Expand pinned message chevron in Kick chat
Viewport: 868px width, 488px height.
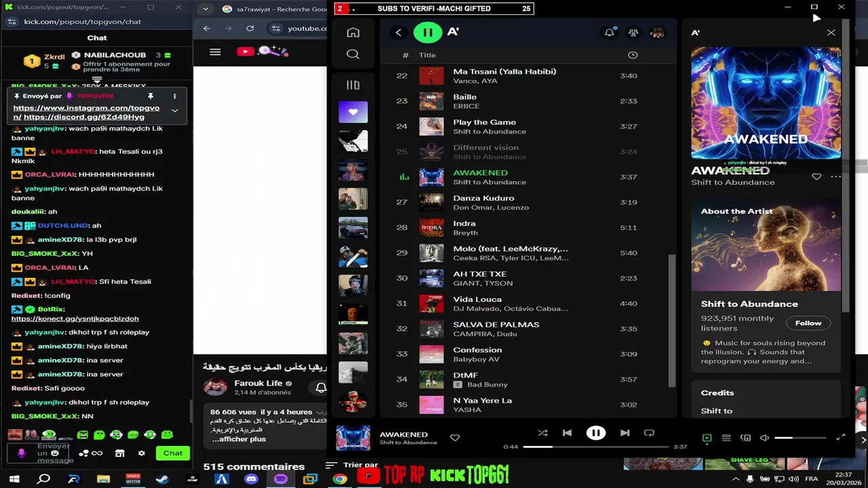(174, 110)
